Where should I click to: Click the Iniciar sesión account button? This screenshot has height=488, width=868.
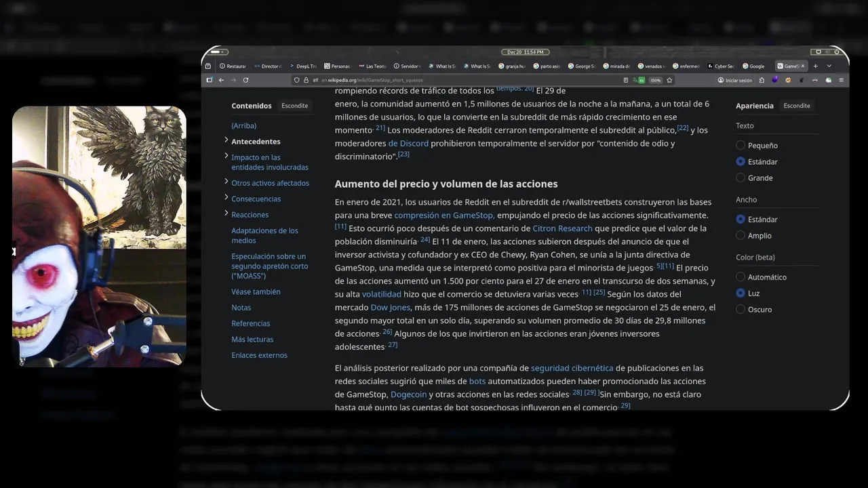tap(735, 80)
